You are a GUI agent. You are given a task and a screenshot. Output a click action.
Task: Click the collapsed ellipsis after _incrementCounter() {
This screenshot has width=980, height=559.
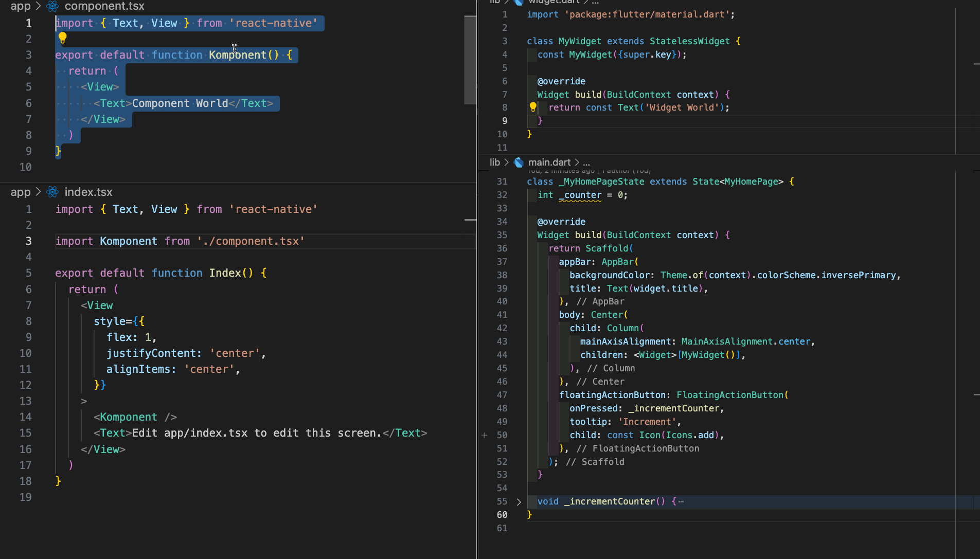point(682,502)
